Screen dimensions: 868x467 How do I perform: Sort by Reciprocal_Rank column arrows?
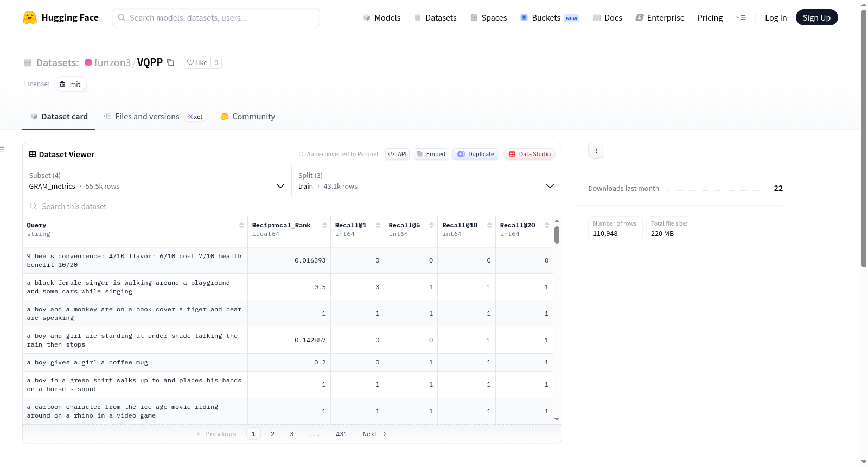click(324, 225)
